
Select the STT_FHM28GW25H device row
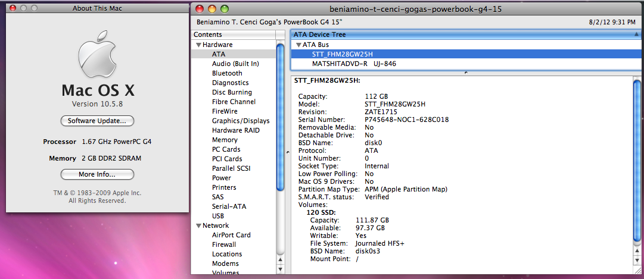465,54
